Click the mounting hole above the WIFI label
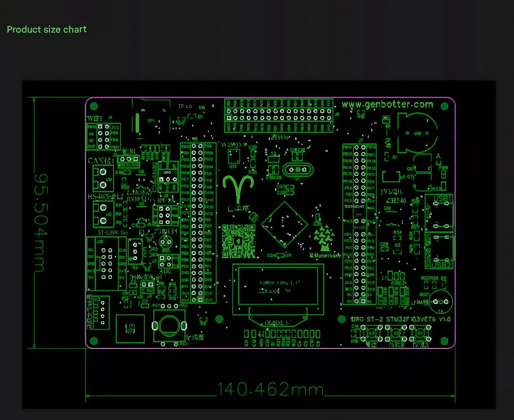Image resolution: width=514 pixels, height=420 pixels. pyautogui.click(x=94, y=106)
